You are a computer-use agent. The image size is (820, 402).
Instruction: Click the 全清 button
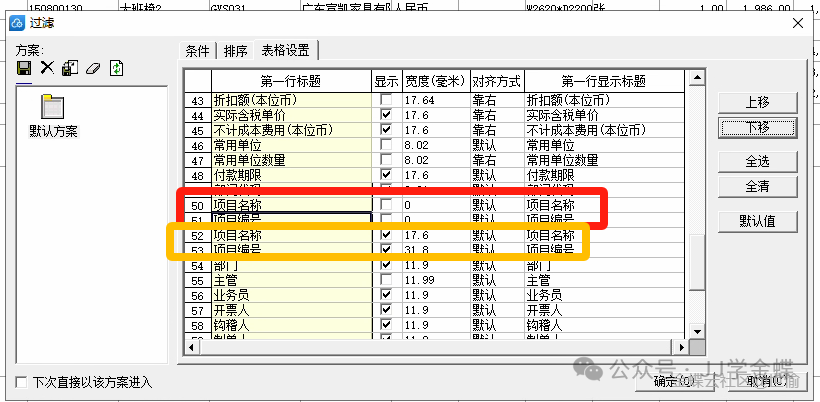tap(756, 186)
